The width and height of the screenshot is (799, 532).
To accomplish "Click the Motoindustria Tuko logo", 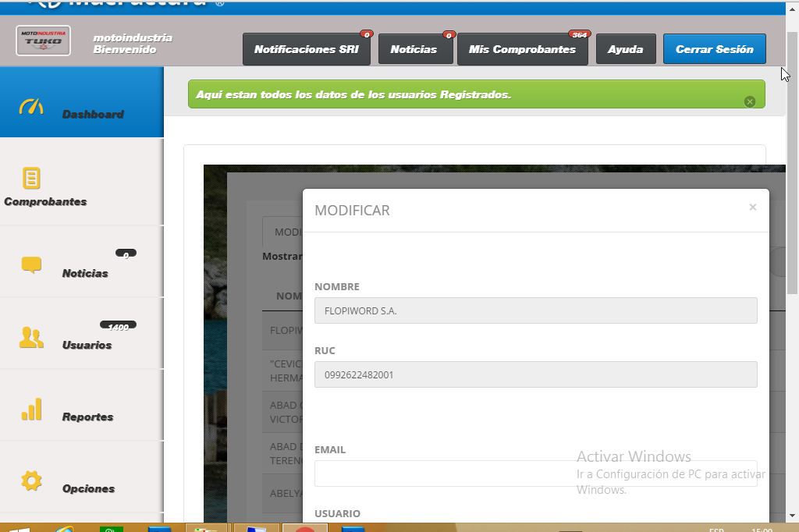I will tap(44, 41).
